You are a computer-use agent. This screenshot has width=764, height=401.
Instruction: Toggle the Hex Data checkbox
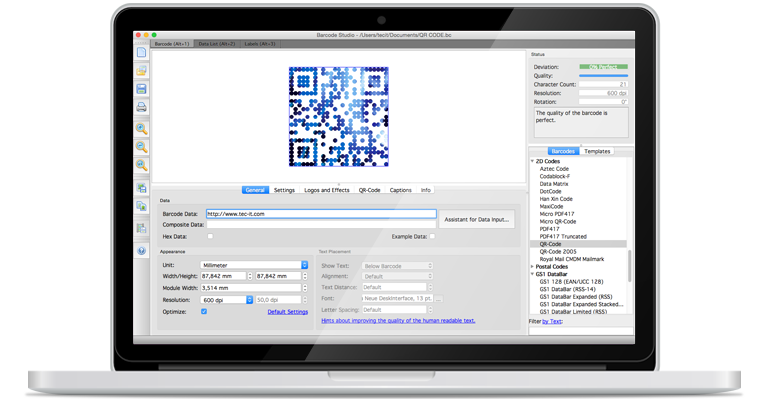pyautogui.click(x=210, y=236)
